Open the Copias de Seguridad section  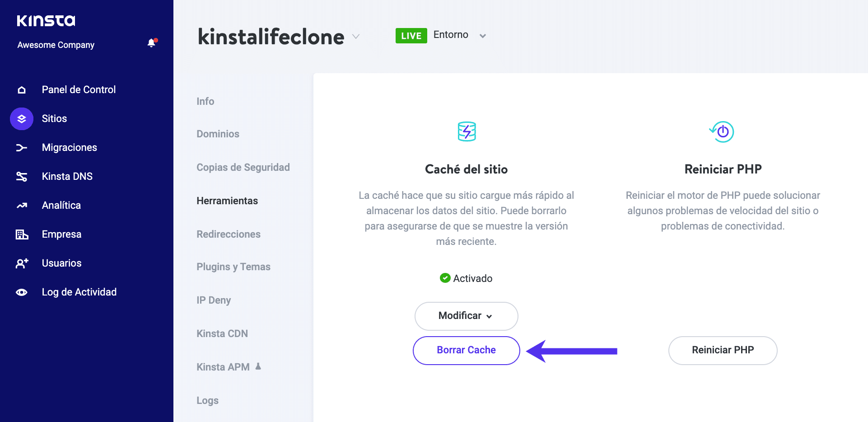[x=243, y=167]
